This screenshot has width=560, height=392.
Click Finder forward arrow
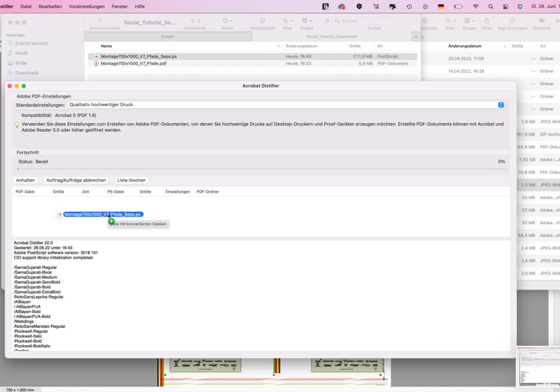click(109, 21)
